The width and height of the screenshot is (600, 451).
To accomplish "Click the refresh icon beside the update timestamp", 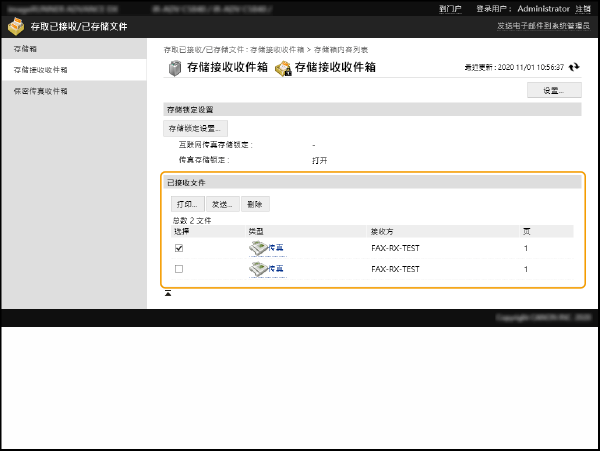I will coord(574,67).
